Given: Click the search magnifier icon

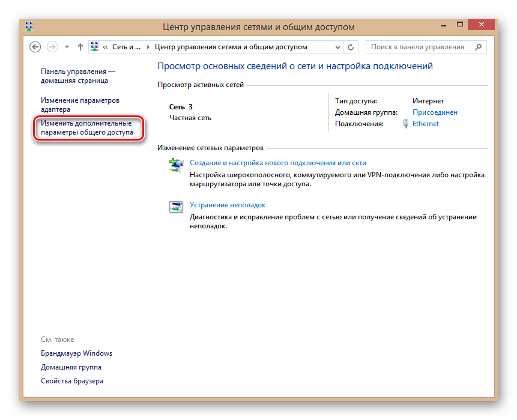Looking at the screenshot, I should (479, 47).
